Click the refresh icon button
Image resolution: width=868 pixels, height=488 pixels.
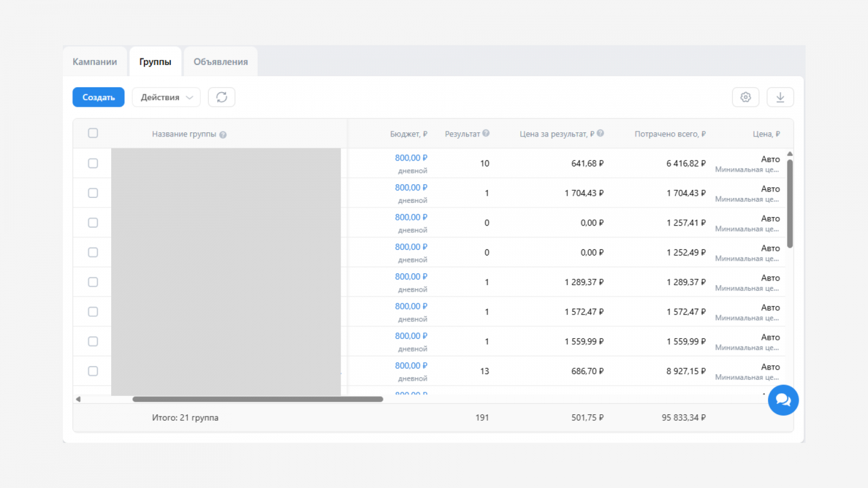pos(221,97)
